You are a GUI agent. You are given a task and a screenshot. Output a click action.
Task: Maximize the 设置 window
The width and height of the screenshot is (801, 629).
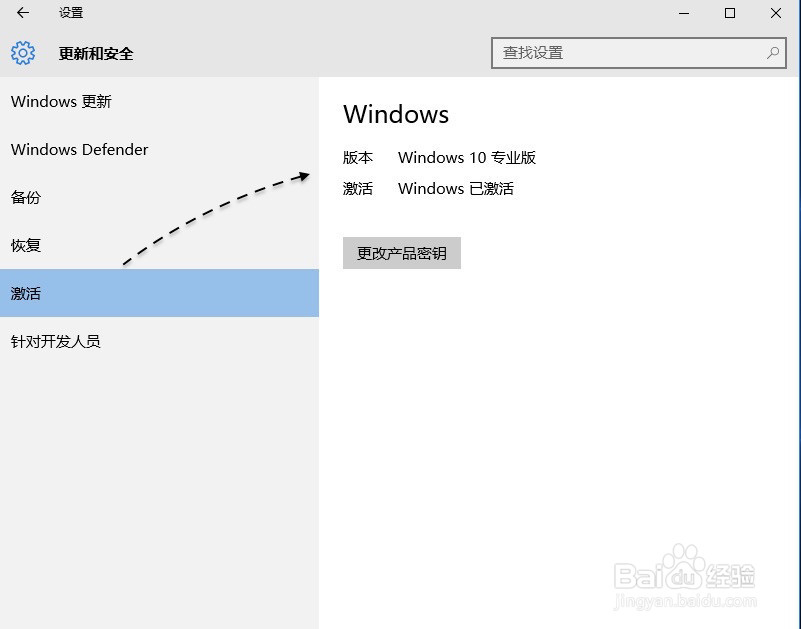pos(730,13)
